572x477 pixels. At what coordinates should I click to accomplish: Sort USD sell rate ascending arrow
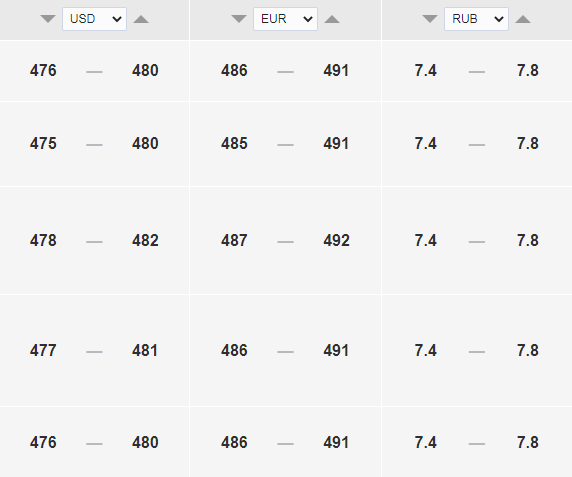tap(141, 19)
